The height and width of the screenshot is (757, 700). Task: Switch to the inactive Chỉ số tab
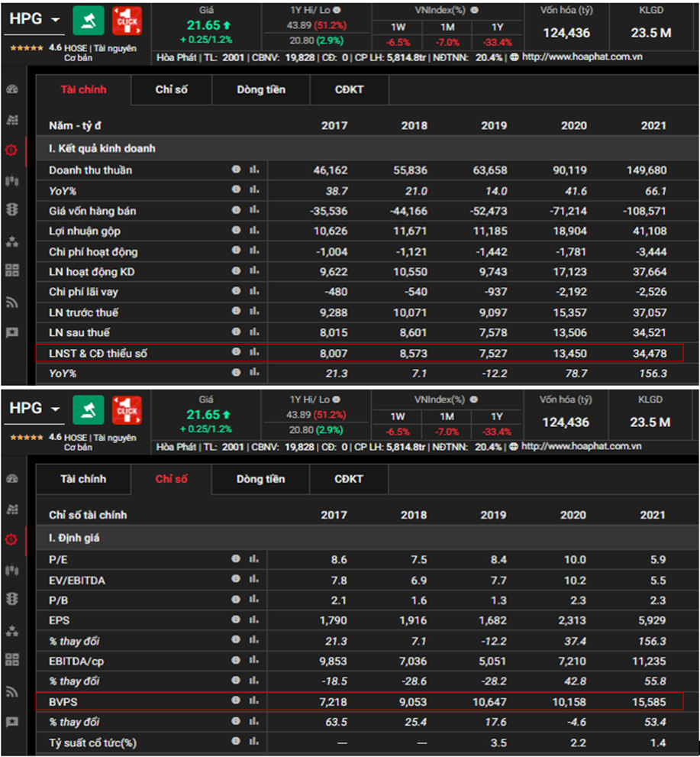point(172,90)
